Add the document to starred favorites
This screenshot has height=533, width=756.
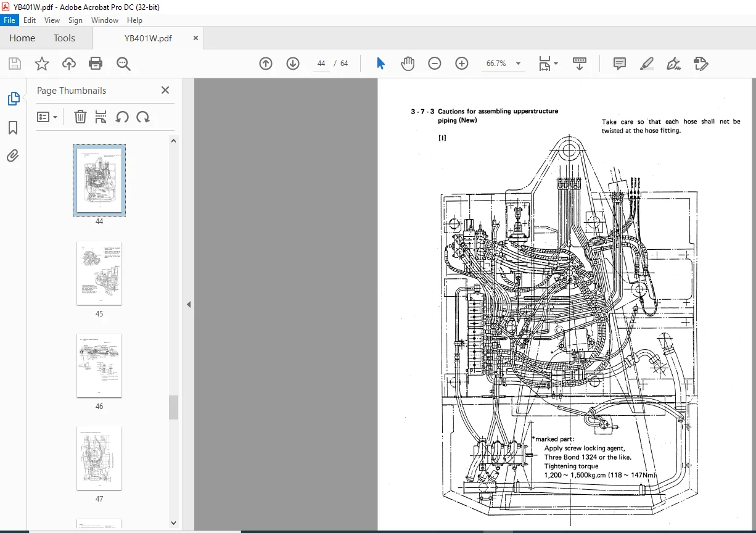coord(41,64)
